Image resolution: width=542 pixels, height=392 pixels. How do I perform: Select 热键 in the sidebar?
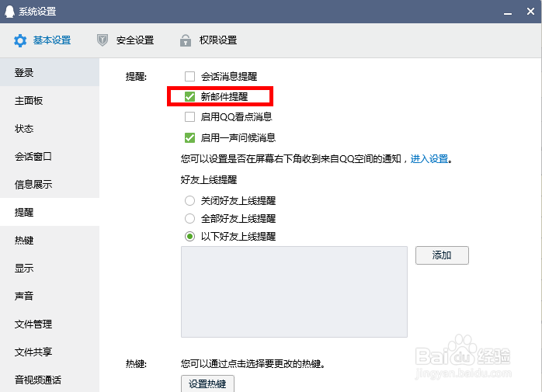tap(50, 241)
